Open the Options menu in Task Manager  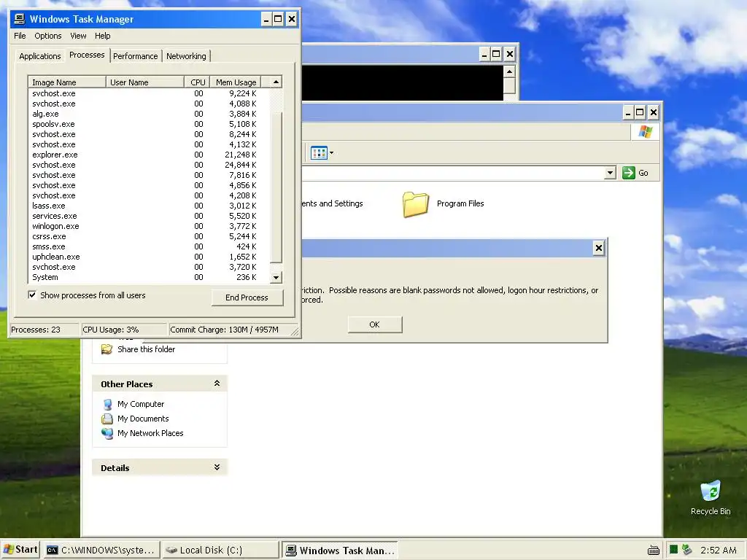(x=47, y=36)
